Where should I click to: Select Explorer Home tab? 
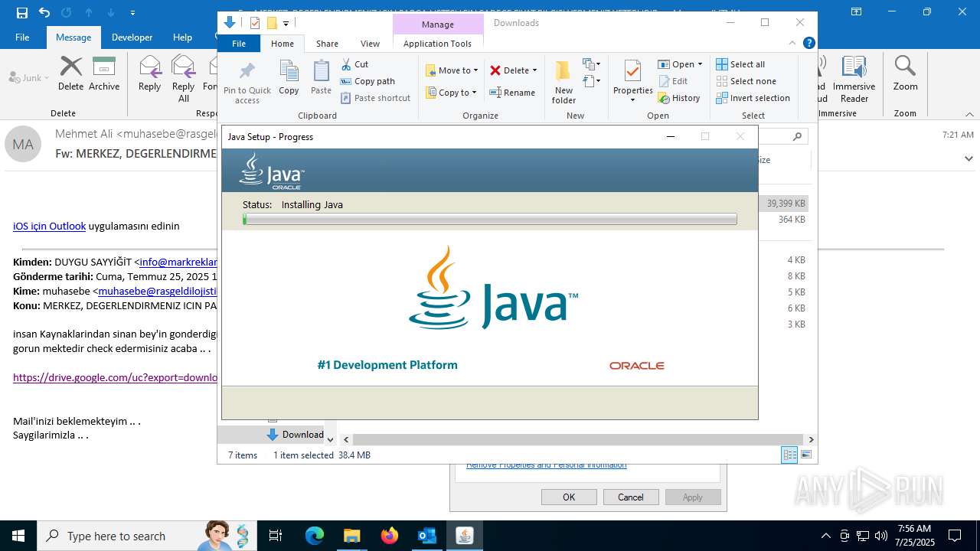coord(282,44)
